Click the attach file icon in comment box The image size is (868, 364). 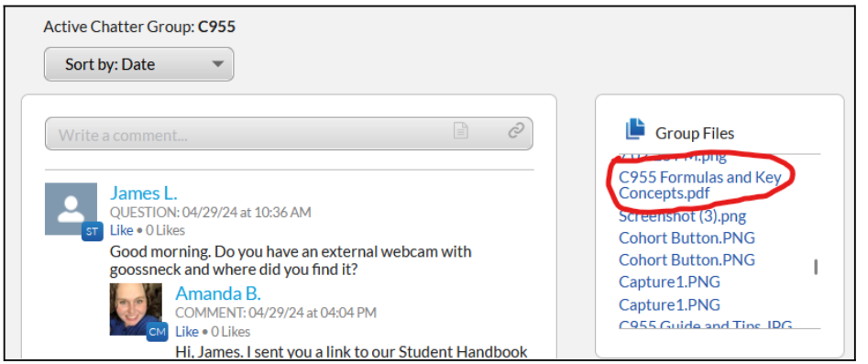(460, 131)
